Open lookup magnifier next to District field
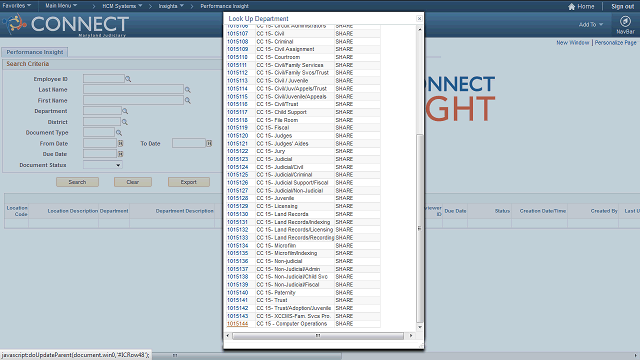The image size is (640, 360). tap(125, 122)
